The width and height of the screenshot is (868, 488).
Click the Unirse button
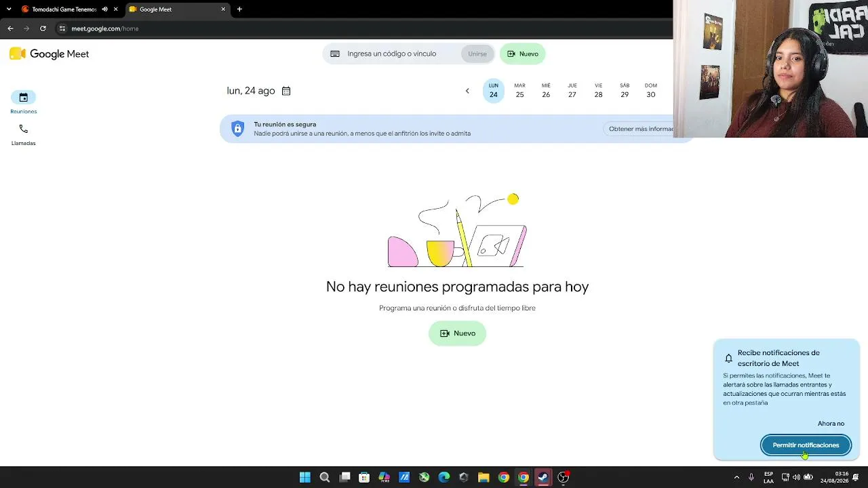pos(477,54)
